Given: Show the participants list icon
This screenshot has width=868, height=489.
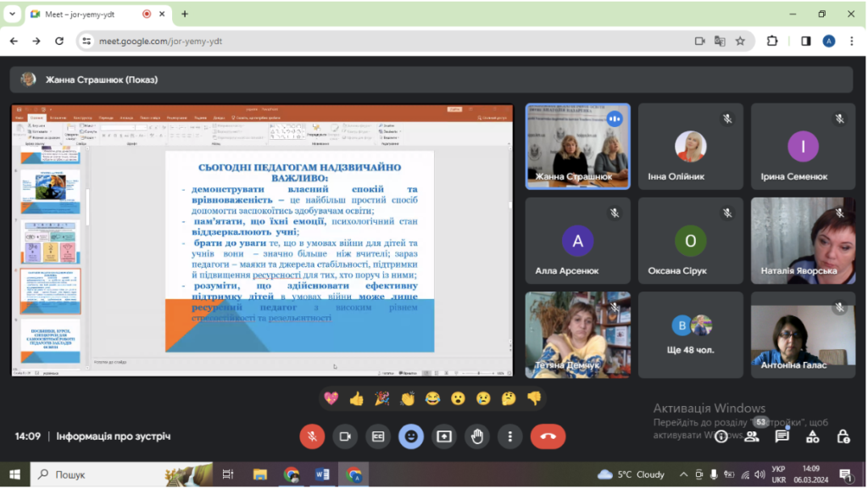Looking at the screenshot, I should point(751,436).
